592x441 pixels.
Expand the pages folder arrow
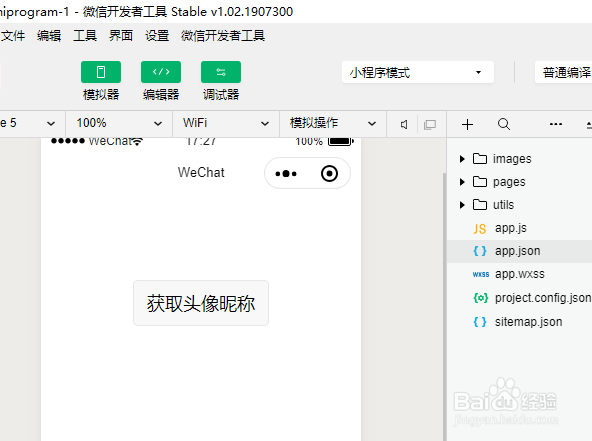point(462,182)
